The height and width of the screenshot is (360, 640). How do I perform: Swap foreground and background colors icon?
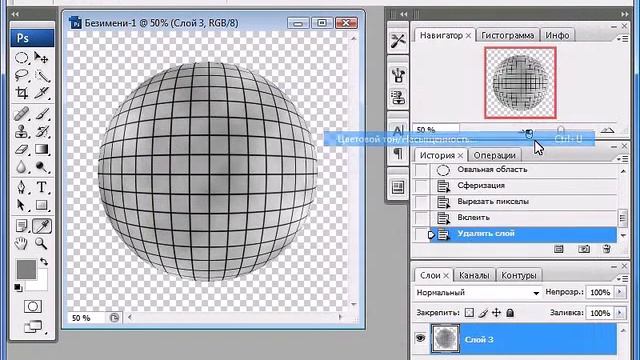coord(44,261)
